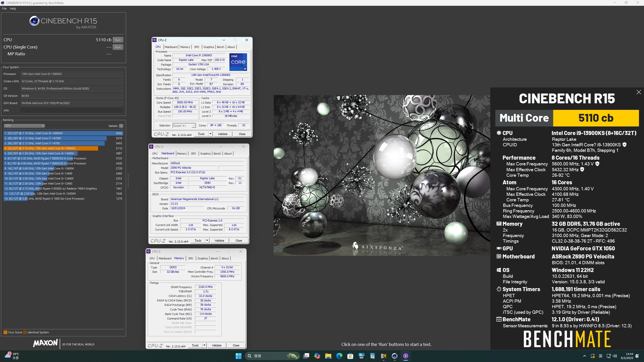The height and width of the screenshot is (362, 644).
Task: Expand ranking Details arrow button
Action: tap(121, 126)
